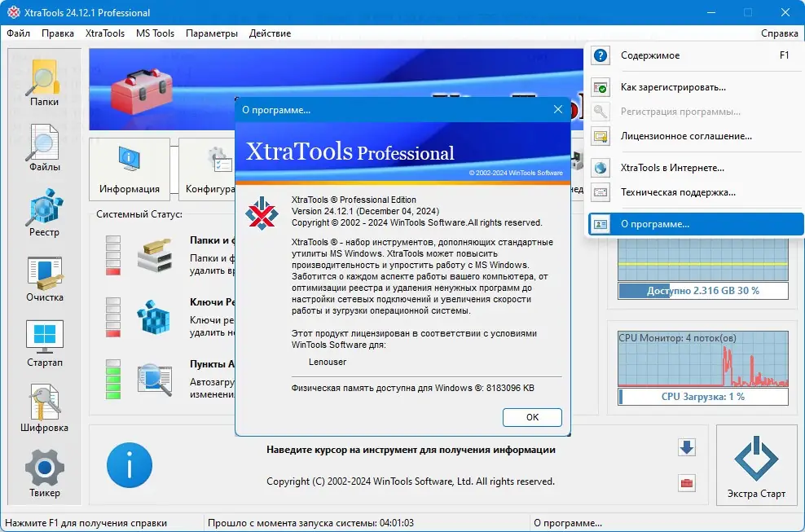Choose Содержимое from the help menu

coord(696,55)
